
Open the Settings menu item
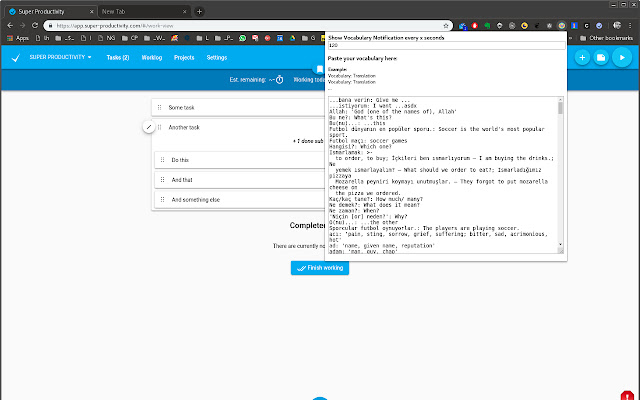[x=217, y=58]
